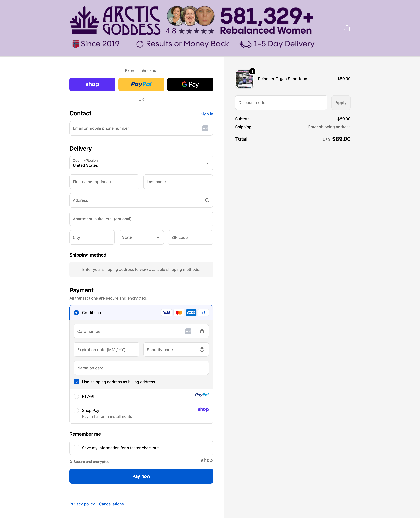Click the Mastercard icon
This screenshot has height=518, width=420.
coord(179,313)
